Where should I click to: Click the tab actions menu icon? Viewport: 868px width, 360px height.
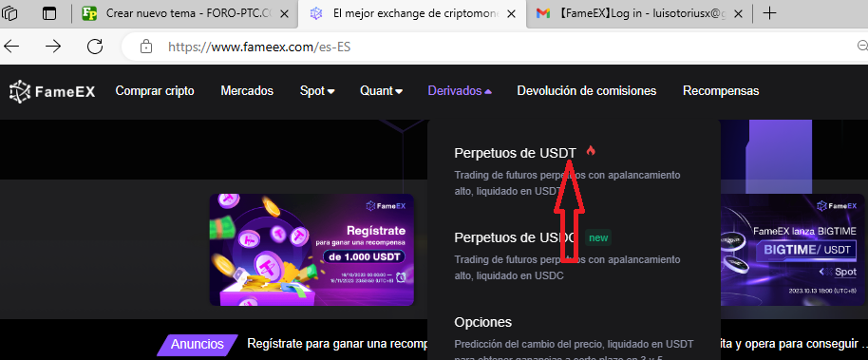tap(49, 13)
